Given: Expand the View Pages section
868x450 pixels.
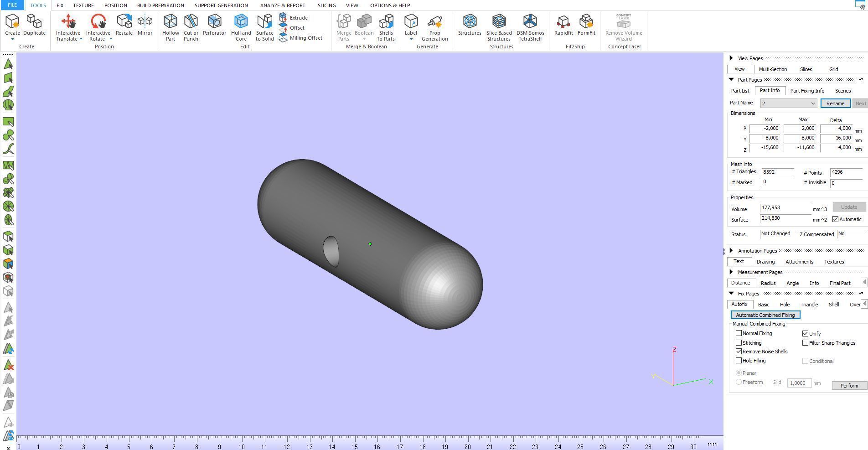Looking at the screenshot, I should 731,58.
